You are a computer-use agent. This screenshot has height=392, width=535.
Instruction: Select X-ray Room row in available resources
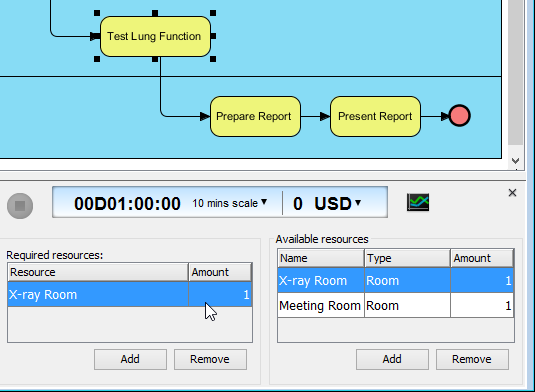tap(396, 280)
